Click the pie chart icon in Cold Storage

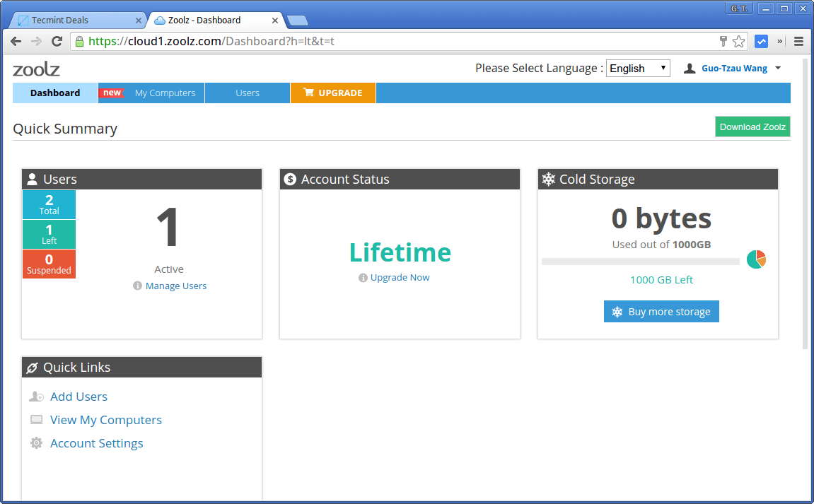point(756,259)
